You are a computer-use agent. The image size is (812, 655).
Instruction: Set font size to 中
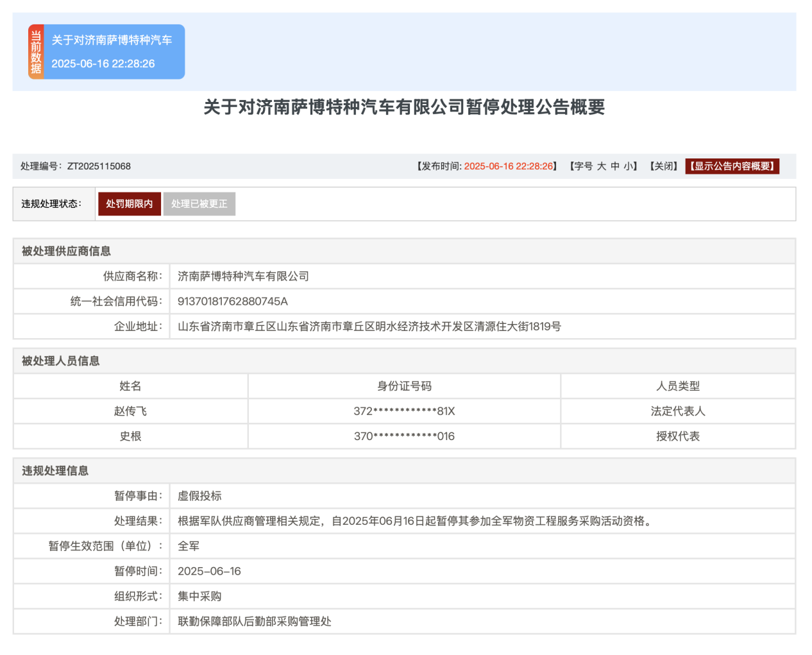click(x=615, y=166)
